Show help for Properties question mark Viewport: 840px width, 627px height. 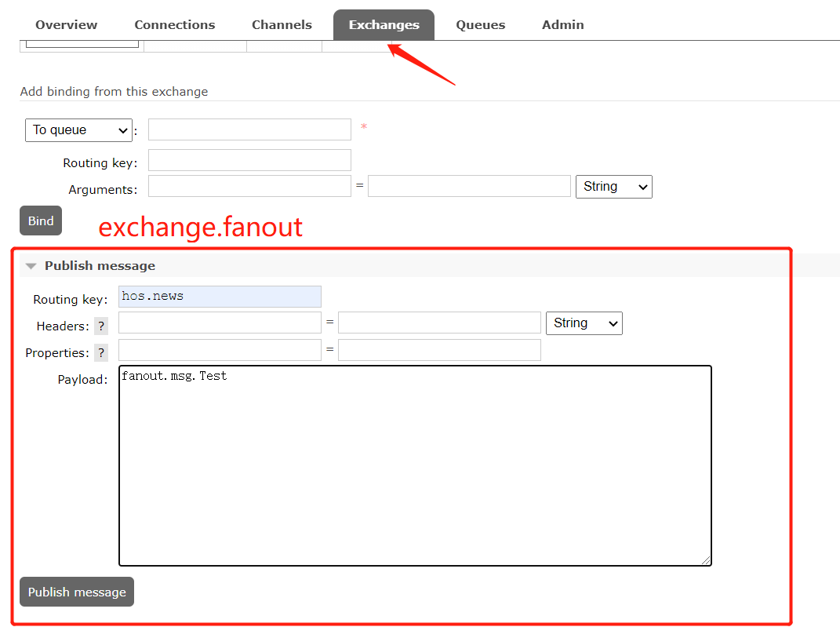pyautogui.click(x=101, y=352)
